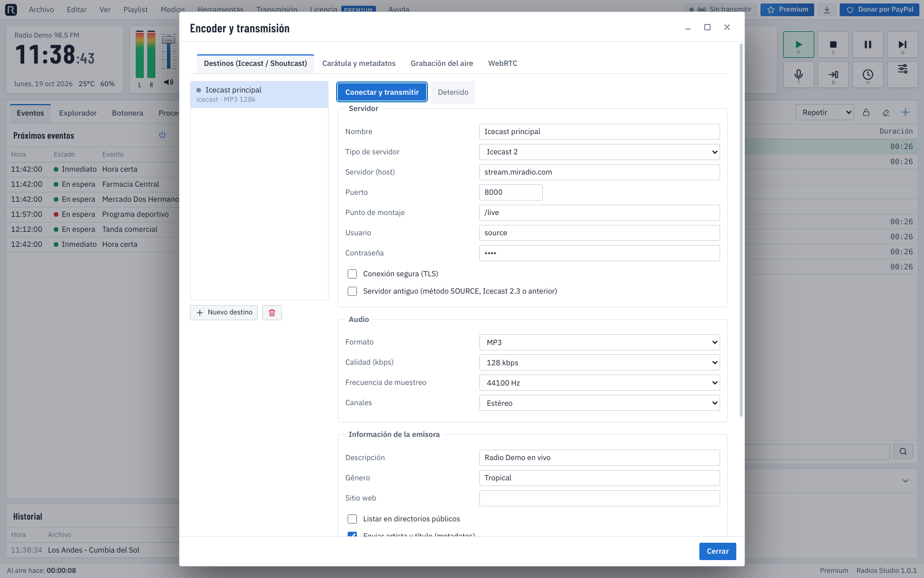Open the Tipo de servidor dropdown

pos(599,152)
